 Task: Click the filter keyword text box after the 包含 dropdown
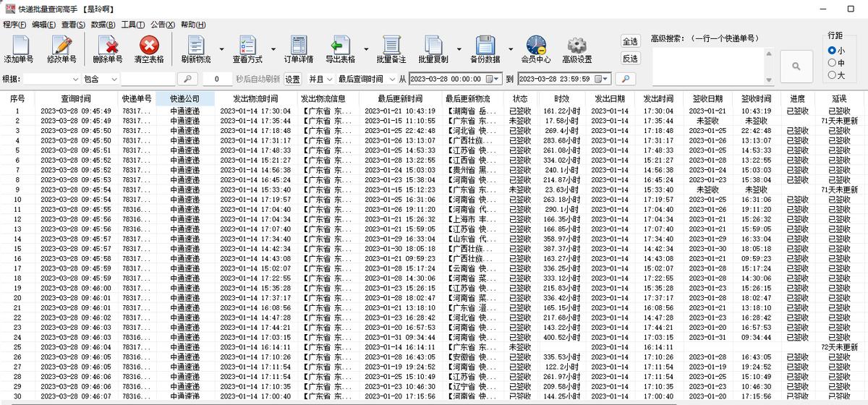148,79
